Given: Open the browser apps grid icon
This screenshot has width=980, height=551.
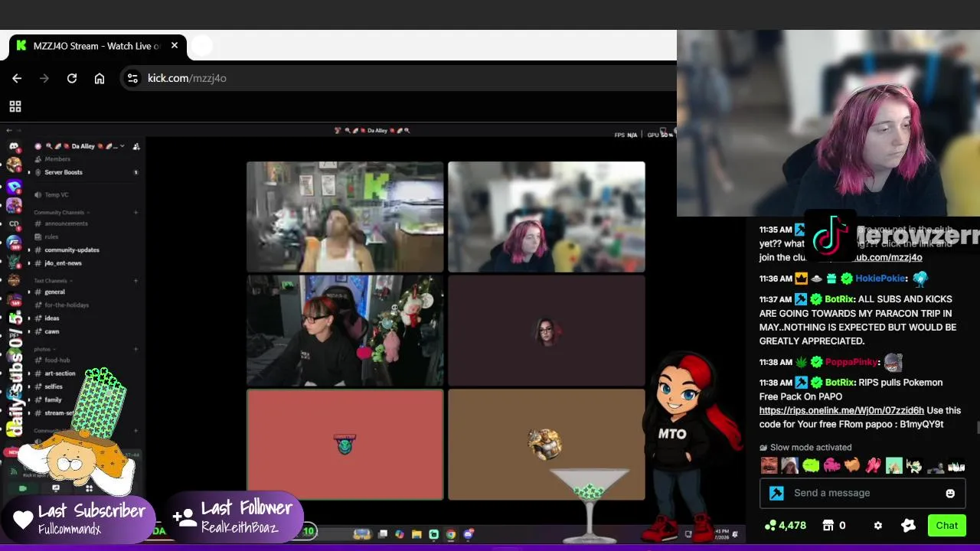Looking at the screenshot, I should click(x=15, y=106).
